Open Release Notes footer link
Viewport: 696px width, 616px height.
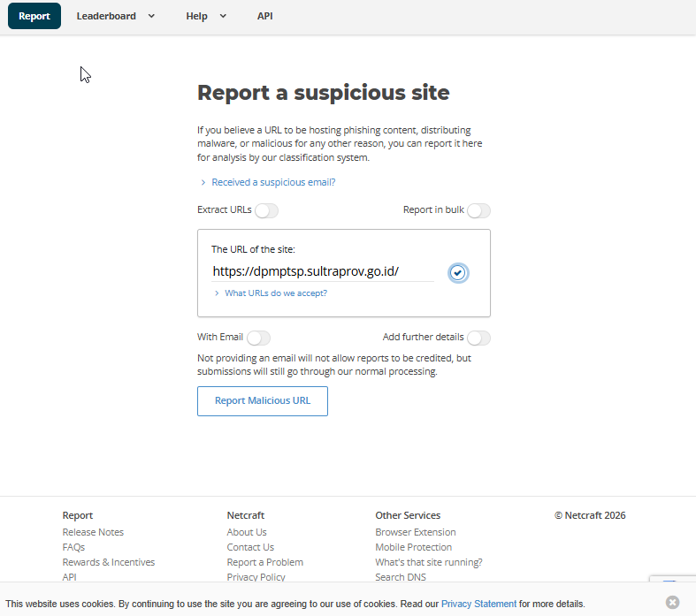[x=93, y=532]
